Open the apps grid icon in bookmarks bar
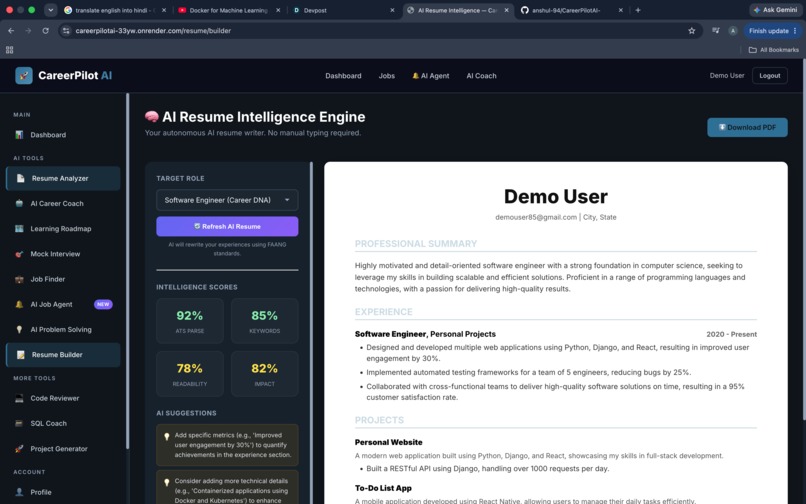Image resolution: width=806 pixels, height=504 pixels. [9, 50]
